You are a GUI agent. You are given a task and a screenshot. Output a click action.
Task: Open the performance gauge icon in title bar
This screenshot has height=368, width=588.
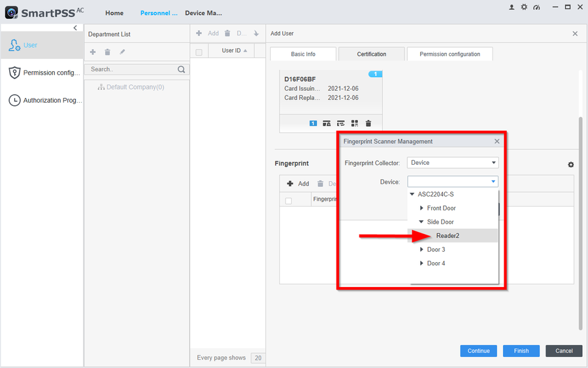pyautogui.click(x=536, y=7)
